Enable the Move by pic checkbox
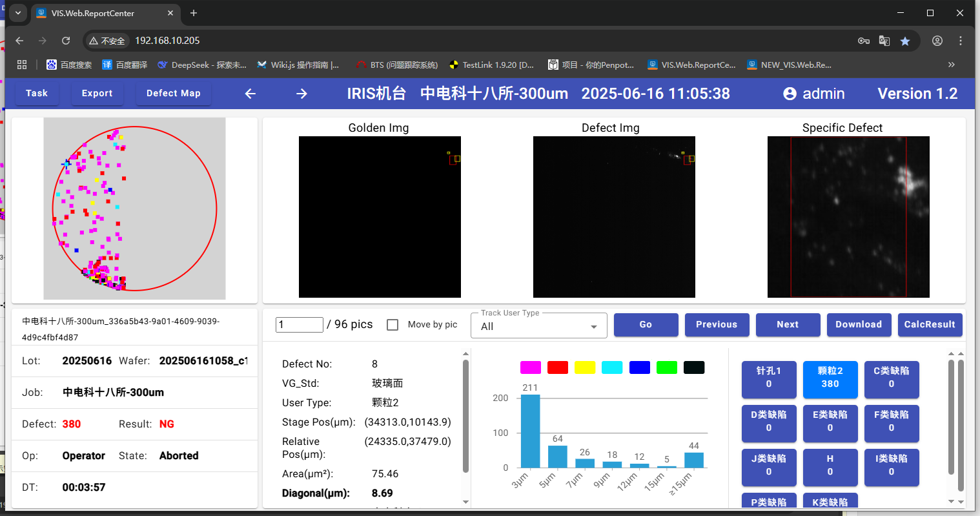The image size is (980, 516). tap(393, 325)
